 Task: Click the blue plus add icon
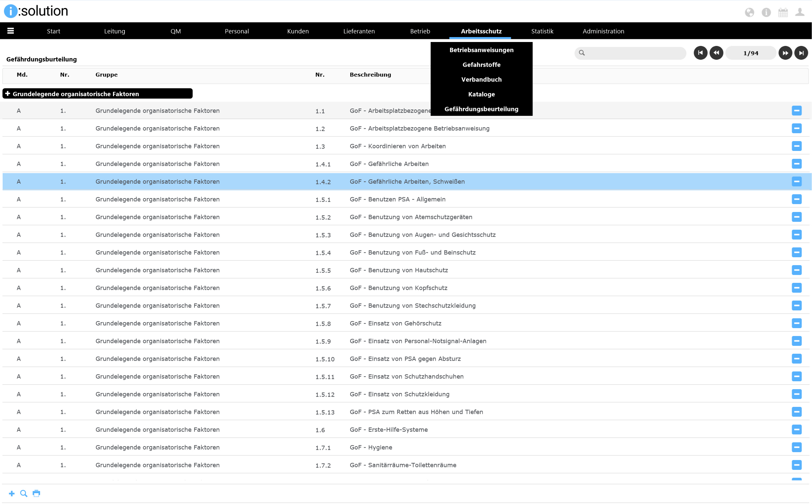12,493
